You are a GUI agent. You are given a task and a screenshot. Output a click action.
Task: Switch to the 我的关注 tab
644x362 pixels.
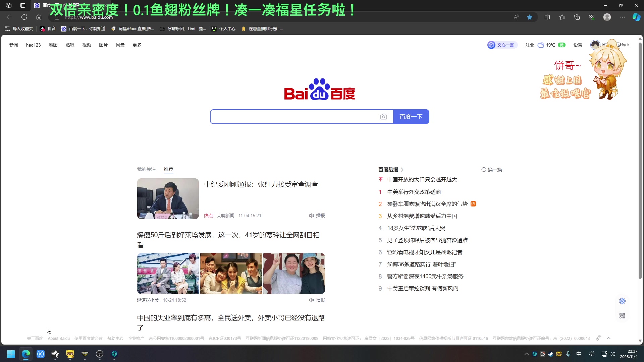[x=146, y=169]
